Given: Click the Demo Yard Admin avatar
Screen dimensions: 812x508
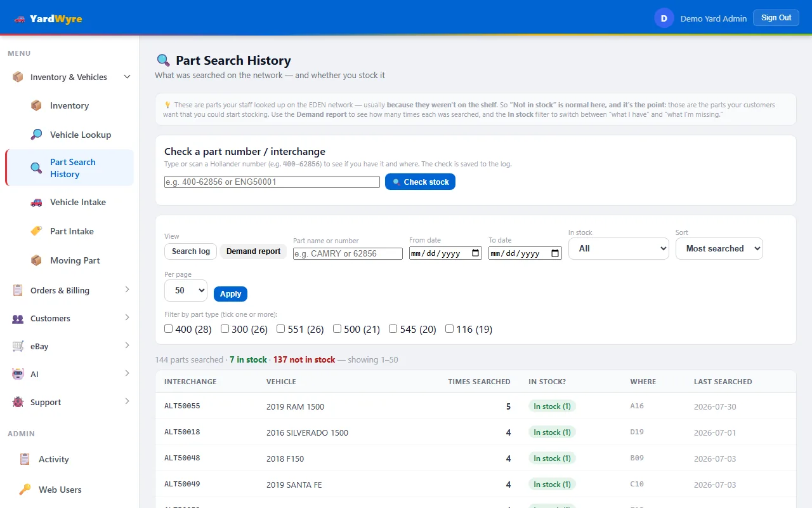Looking at the screenshot, I should point(664,18).
